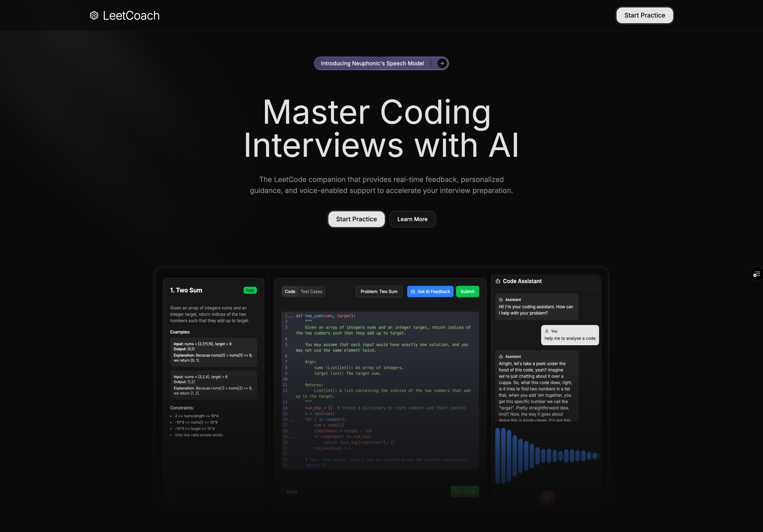Click the green Easy difficulty badge

(x=250, y=290)
